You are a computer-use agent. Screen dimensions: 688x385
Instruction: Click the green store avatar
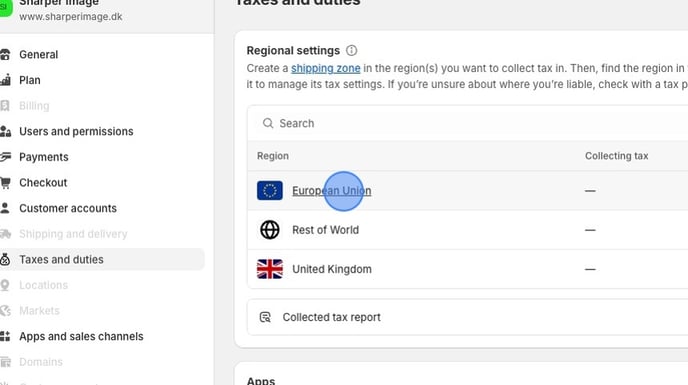pyautogui.click(x=5, y=8)
